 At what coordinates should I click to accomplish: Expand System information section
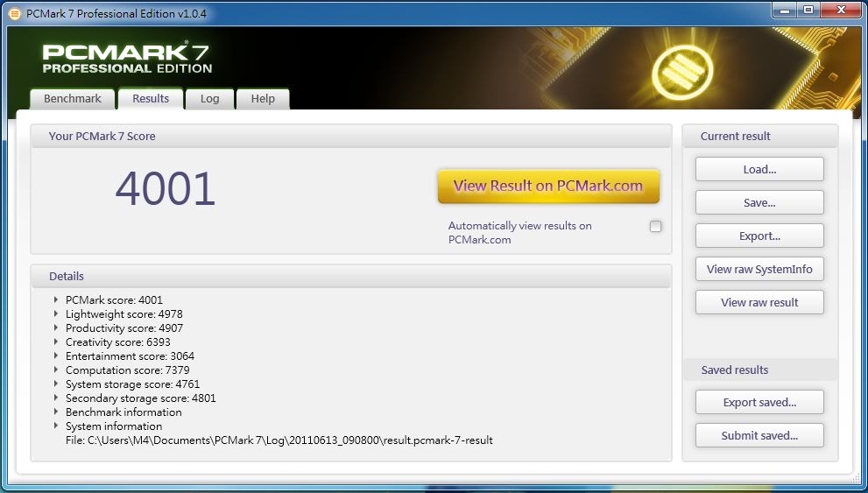(56, 426)
